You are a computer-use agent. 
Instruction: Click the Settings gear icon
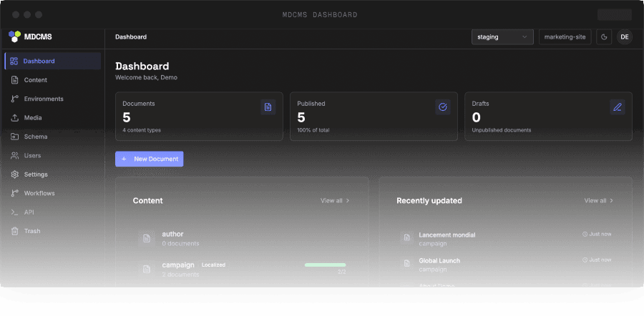pos(15,174)
